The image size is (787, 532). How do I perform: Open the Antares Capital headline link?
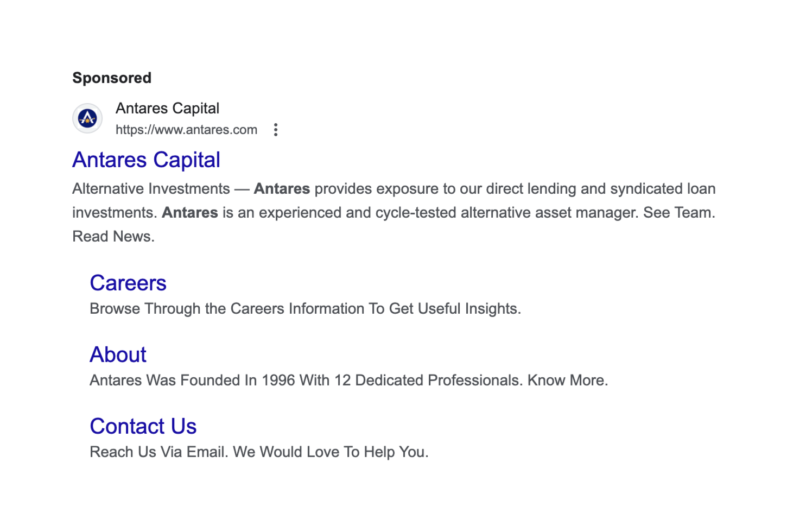146,160
